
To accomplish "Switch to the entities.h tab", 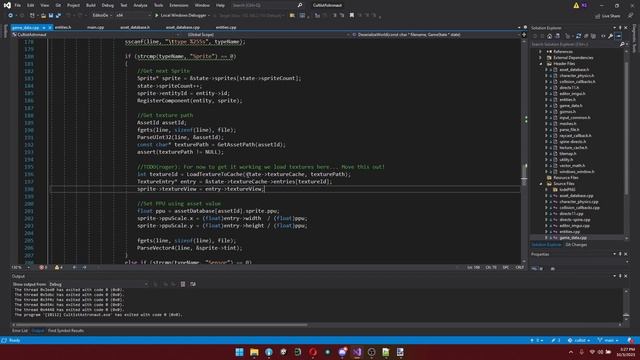I will click(x=63, y=27).
